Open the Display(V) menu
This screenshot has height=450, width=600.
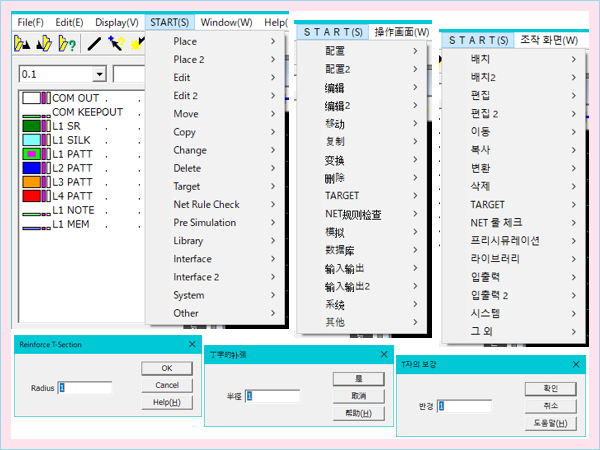pos(118,22)
